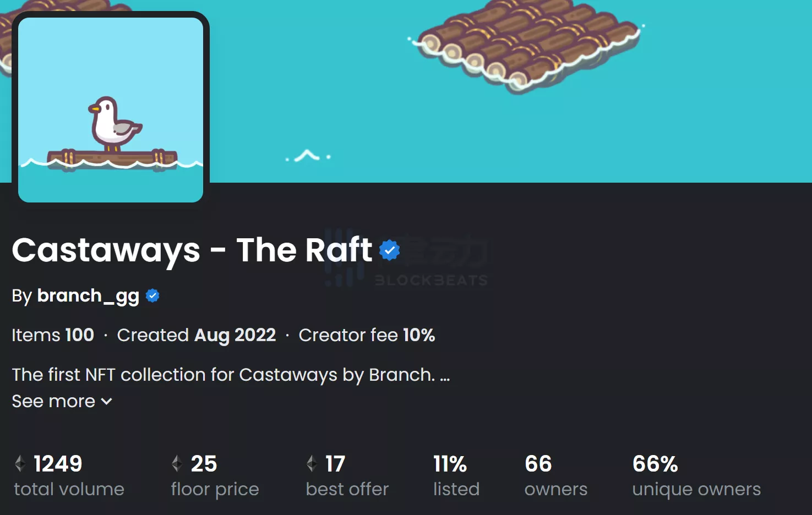This screenshot has height=515, width=812.
Task: Click the collection description text
Action: (x=224, y=375)
